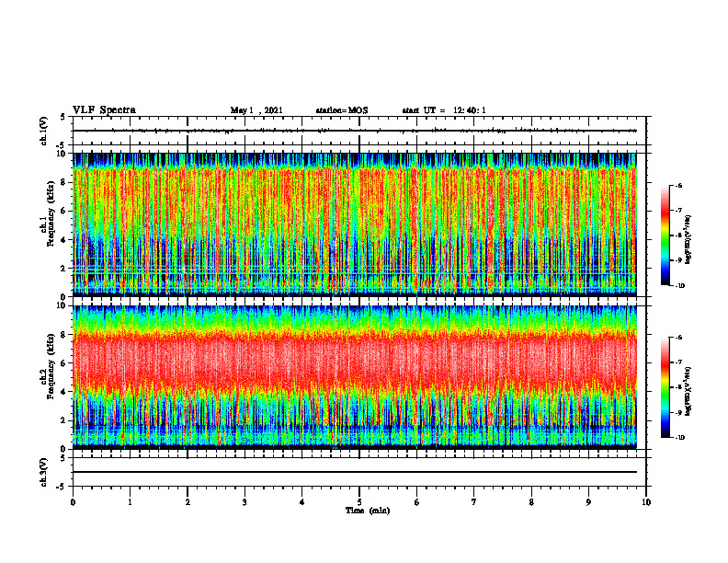Viewport: 728px width, 563px height.
Task: Click ch.2 frequency tick label "6"
Action: point(64,363)
